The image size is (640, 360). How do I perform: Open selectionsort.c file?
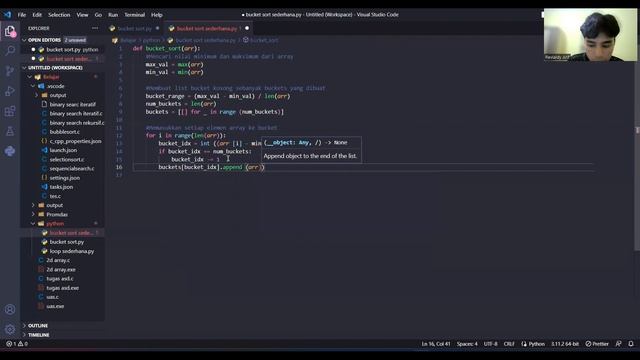67,160
